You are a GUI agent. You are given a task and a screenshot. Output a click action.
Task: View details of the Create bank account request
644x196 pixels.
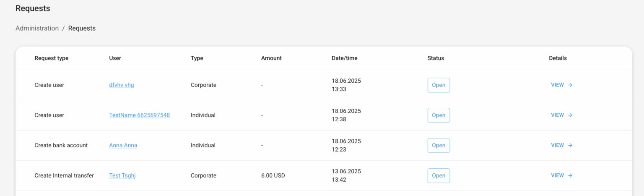[x=558, y=145]
